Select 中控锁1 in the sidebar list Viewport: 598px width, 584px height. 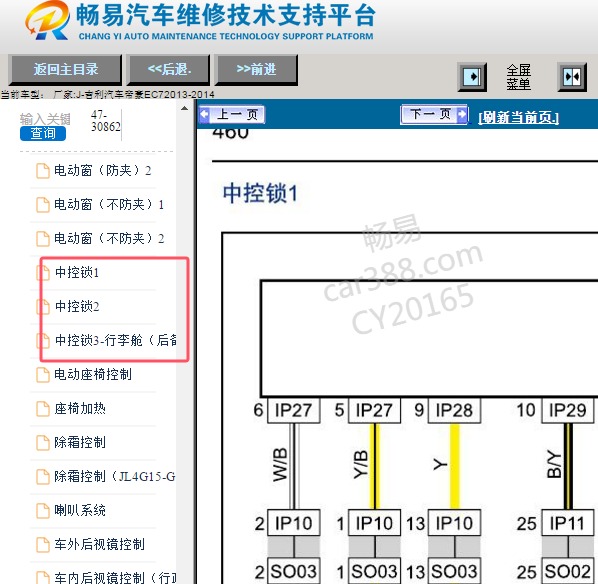coord(77,272)
